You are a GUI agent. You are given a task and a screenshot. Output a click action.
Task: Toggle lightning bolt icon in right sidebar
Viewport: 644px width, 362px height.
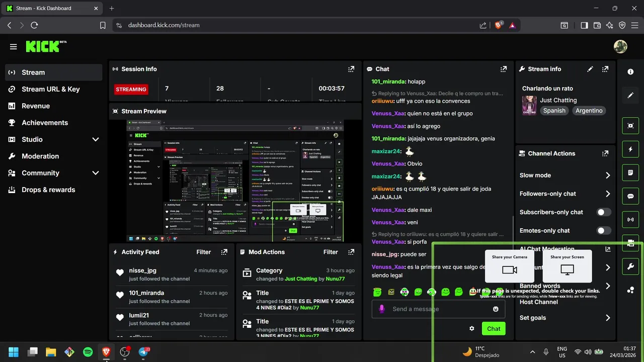pyautogui.click(x=630, y=149)
